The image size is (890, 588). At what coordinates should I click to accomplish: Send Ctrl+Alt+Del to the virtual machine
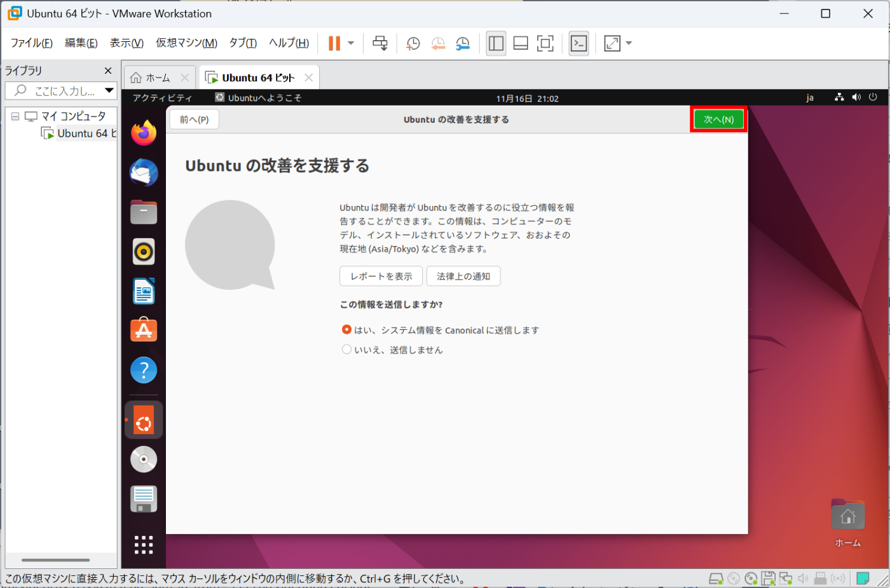pyautogui.click(x=380, y=43)
